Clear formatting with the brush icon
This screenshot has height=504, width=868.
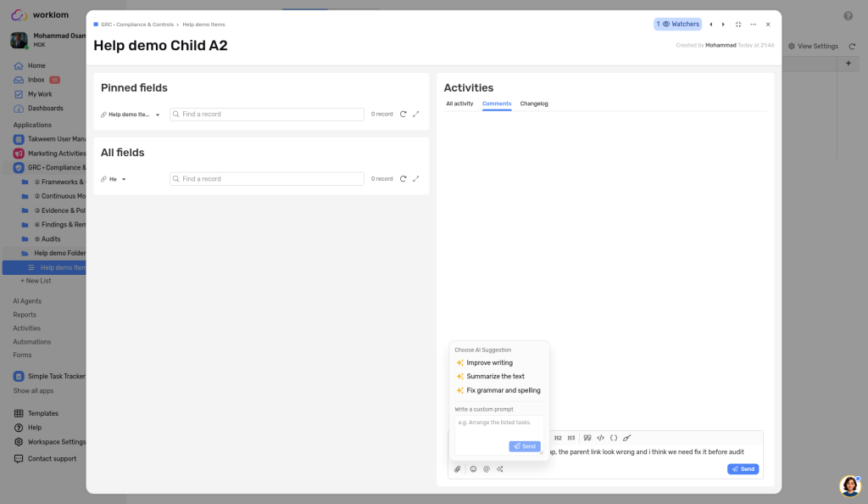pos(627,438)
